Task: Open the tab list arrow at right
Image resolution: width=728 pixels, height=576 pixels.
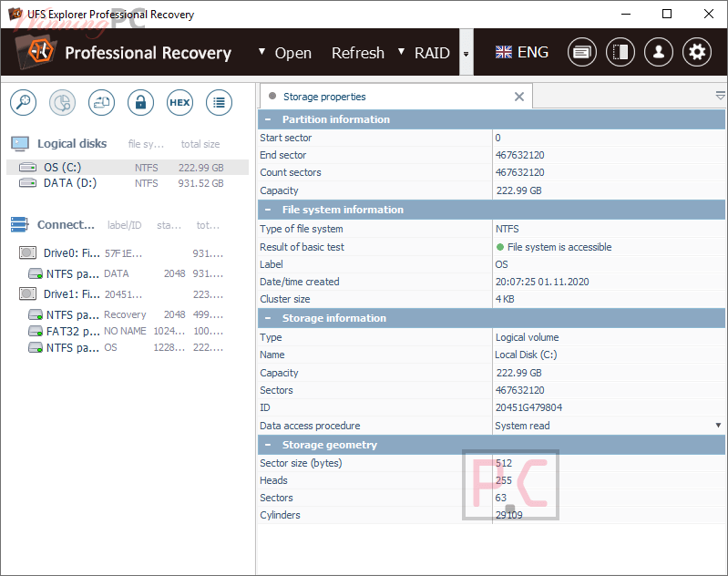Action: (x=720, y=96)
